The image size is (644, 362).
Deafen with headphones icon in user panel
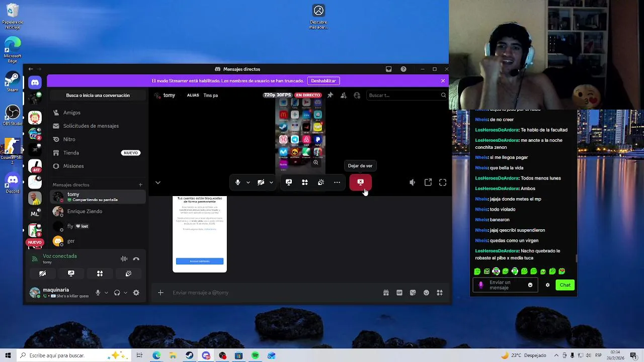coord(117,293)
